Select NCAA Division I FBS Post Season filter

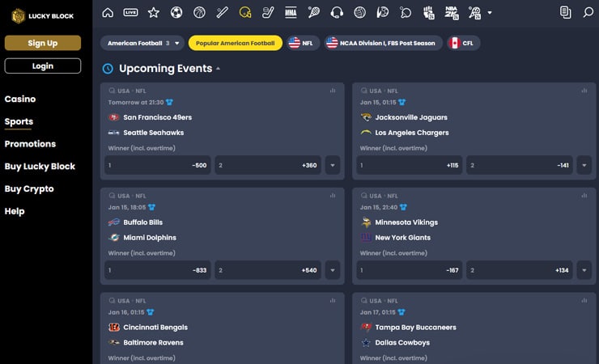383,43
